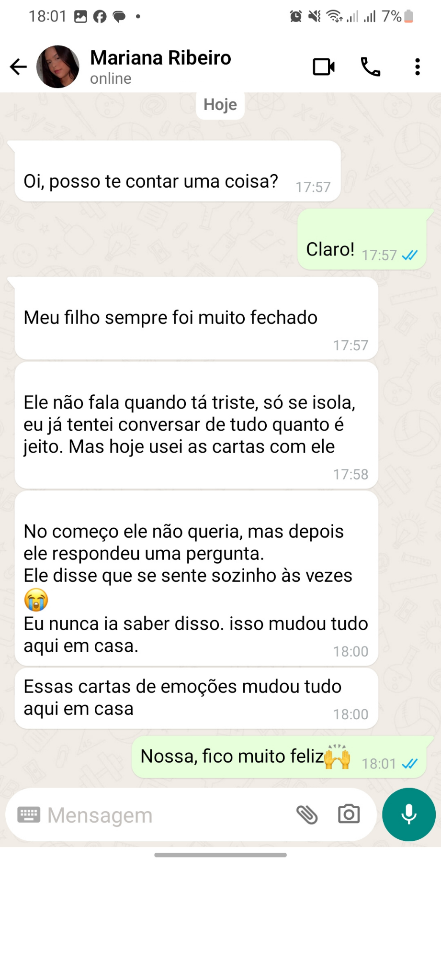The width and height of the screenshot is (441, 980).
Task: Select the message 'Oi, posso te contar uma coisa?'
Action: pos(178,171)
